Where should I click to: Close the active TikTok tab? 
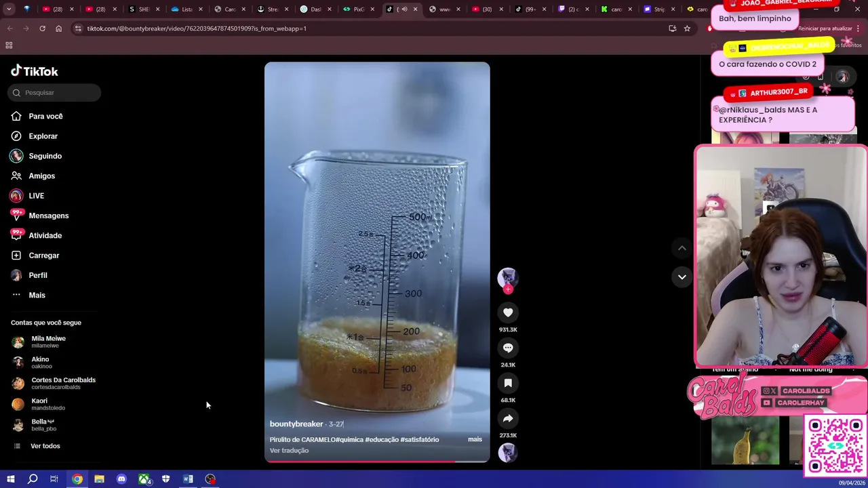416,9
